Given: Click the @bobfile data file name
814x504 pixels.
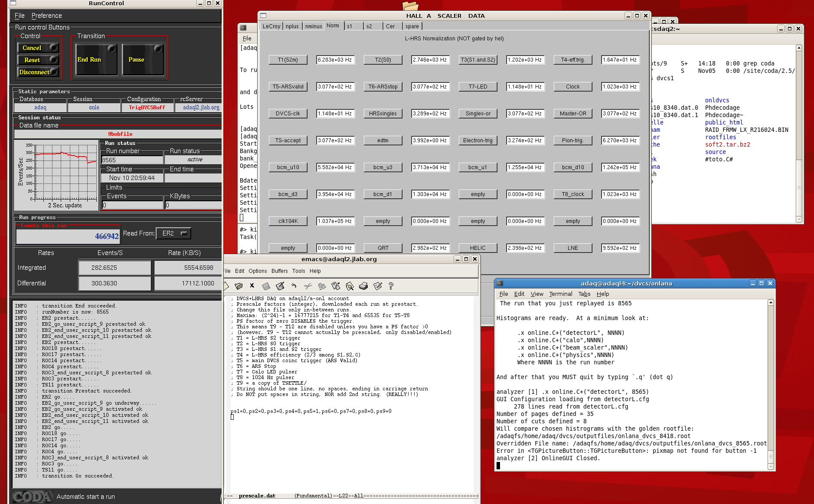Looking at the screenshot, I should point(120,134).
